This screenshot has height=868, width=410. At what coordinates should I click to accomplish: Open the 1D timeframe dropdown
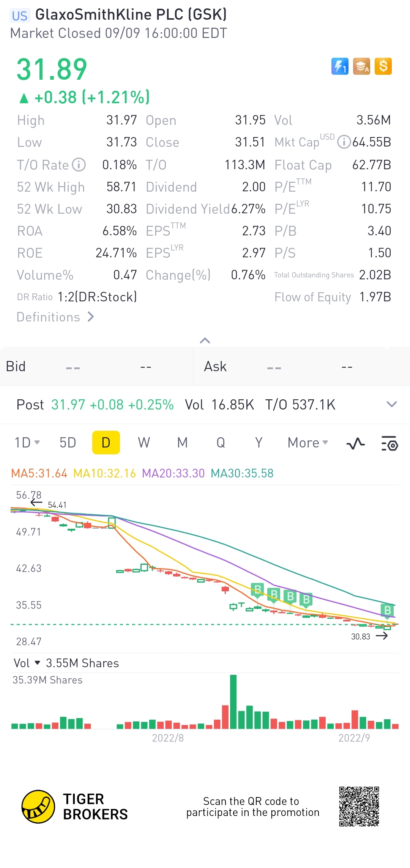(27, 443)
